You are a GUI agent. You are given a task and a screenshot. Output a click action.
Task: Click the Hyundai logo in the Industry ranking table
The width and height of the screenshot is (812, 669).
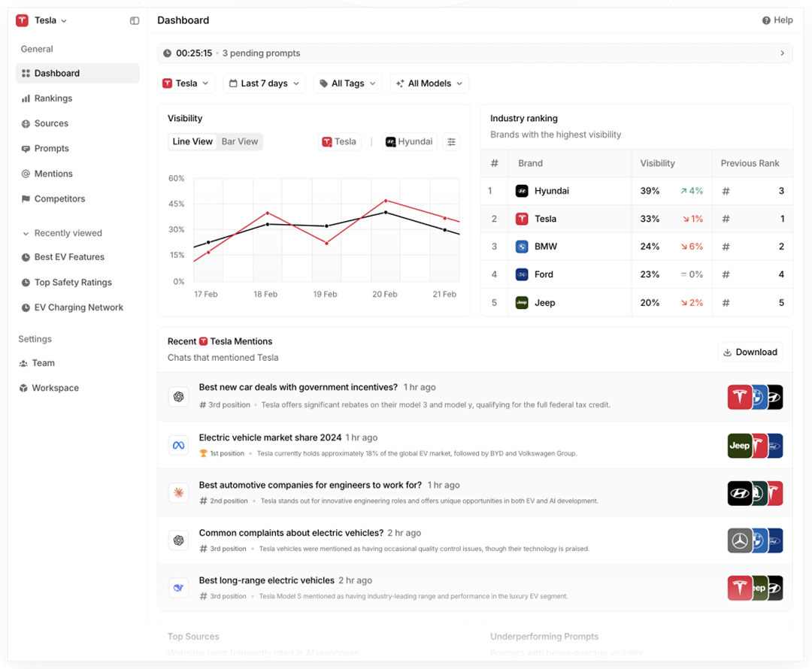(523, 191)
